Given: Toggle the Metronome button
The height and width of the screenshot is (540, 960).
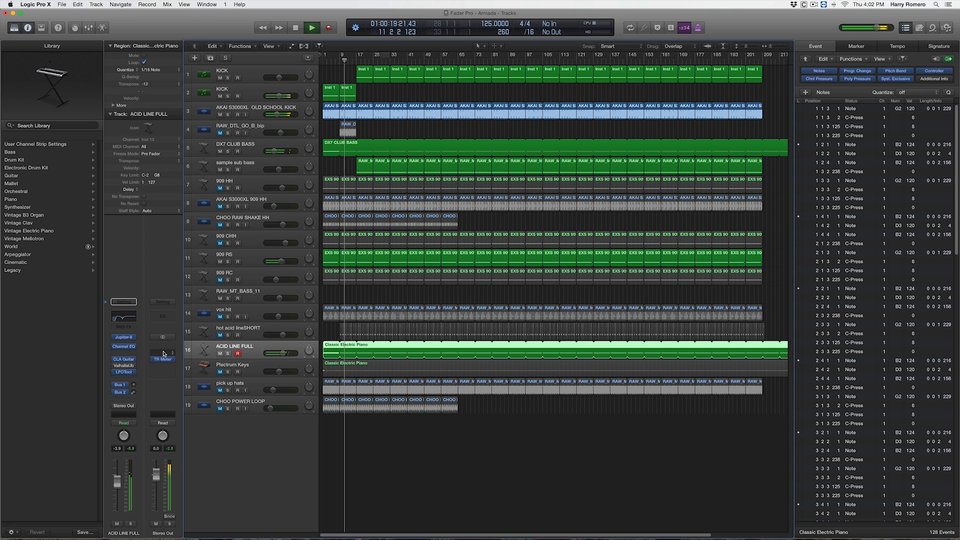Looking at the screenshot, I should point(699,28).
